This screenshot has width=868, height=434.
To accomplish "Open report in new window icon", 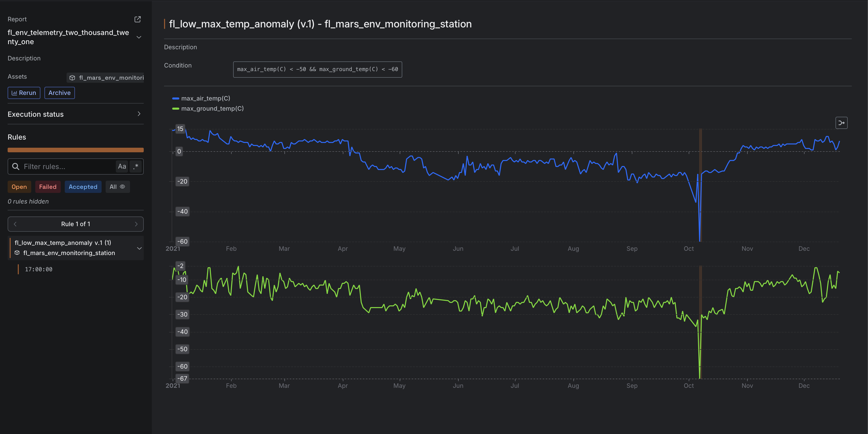I will pos(137,19).
